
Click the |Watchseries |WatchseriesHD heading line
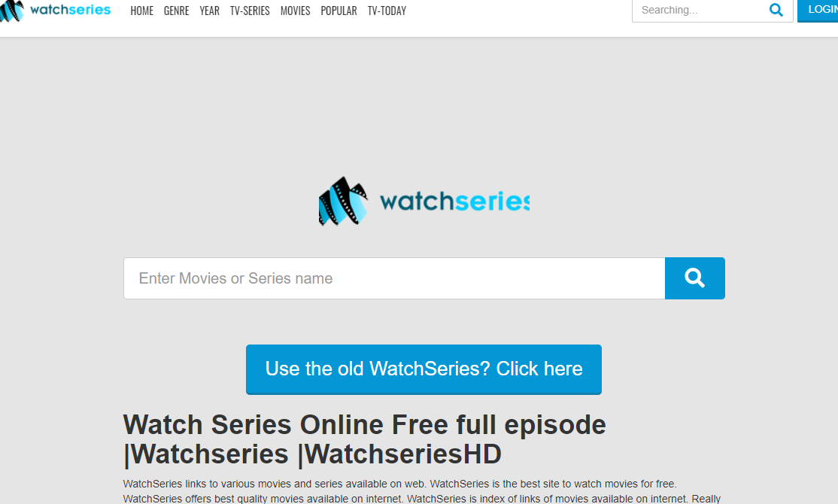point(312,454)
